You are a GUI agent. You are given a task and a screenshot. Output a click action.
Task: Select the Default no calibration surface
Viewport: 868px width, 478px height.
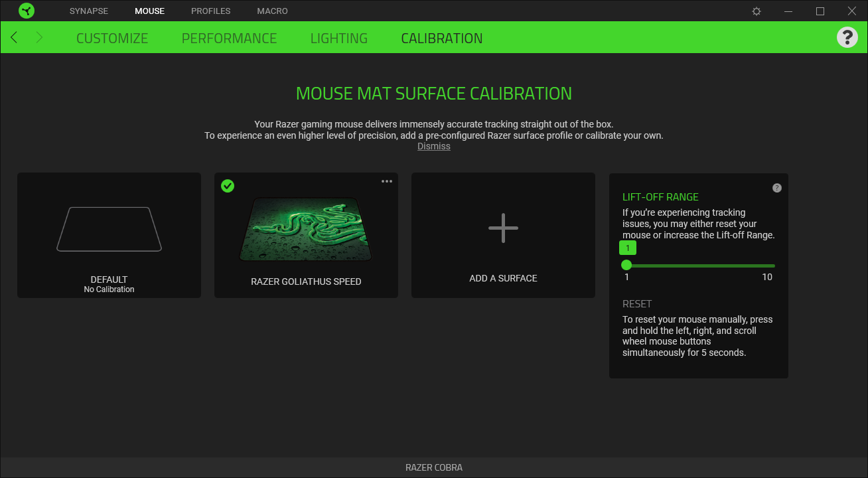[109, 235]
